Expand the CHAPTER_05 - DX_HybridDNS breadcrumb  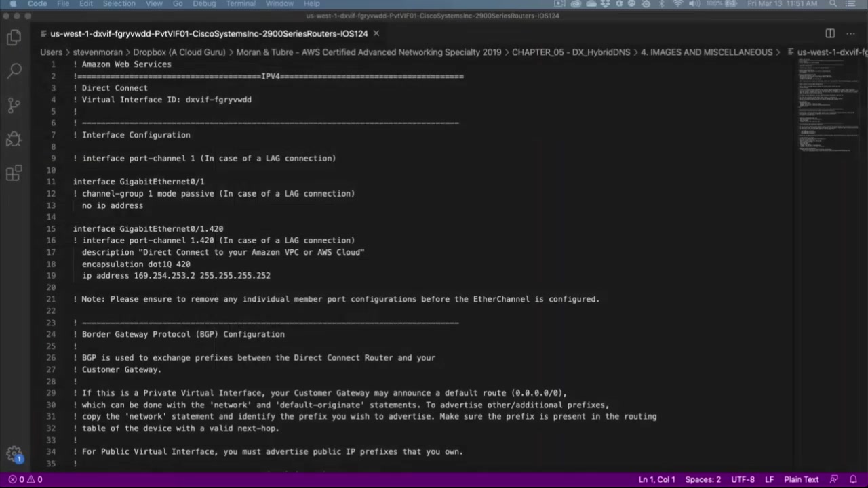571,52
